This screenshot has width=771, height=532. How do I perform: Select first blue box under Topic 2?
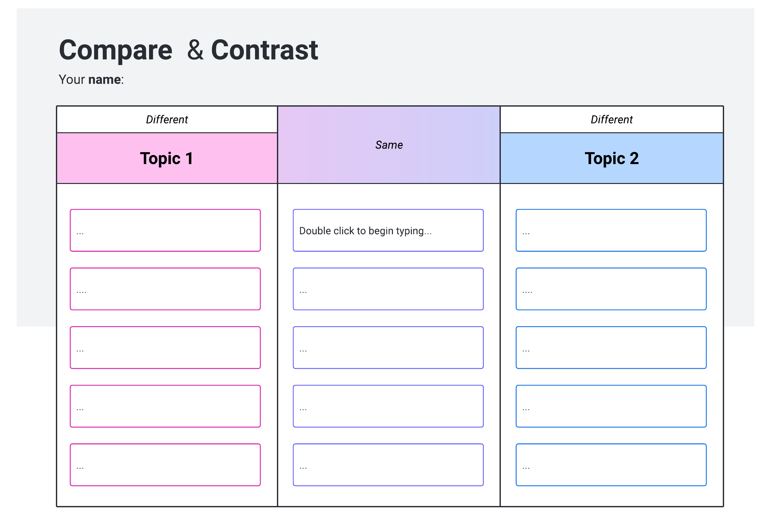(611, 230)
